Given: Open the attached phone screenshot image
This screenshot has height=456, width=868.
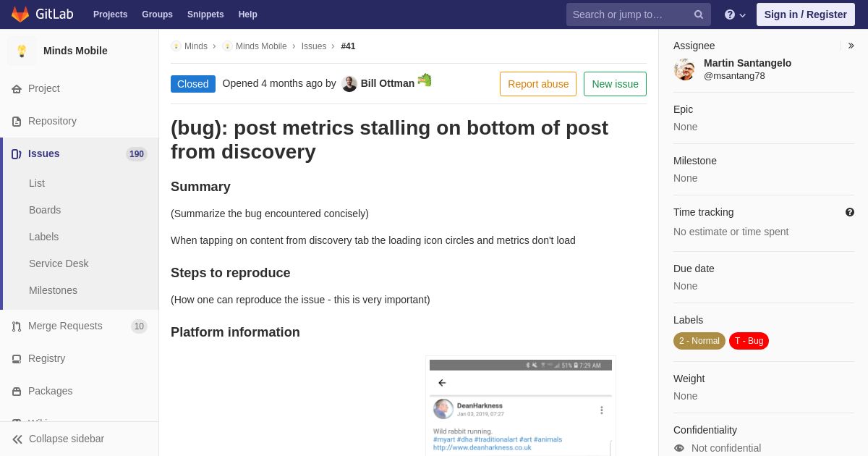Looking at the screenshot, I should tap(521, 408).
